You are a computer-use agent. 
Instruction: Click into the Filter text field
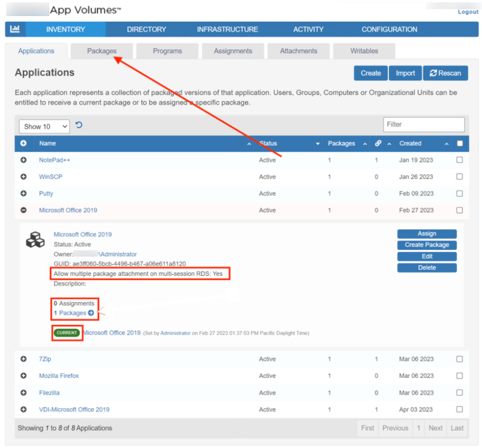(423, 124)
